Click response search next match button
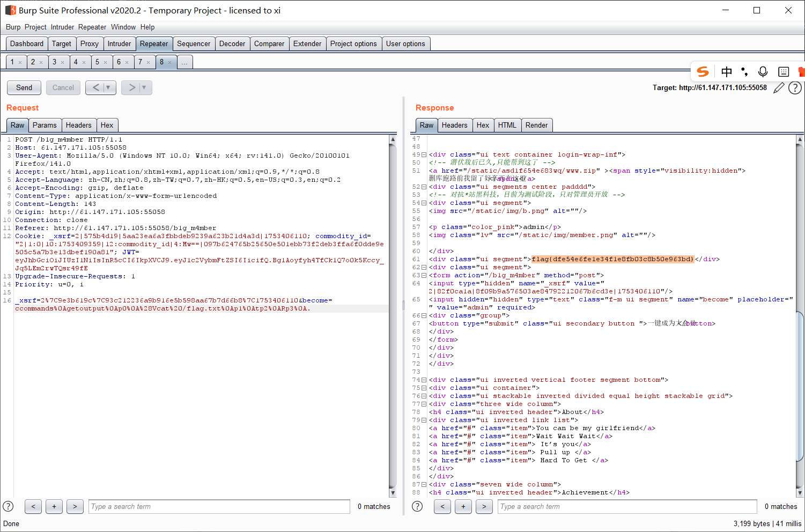Viewport: 805px width, 532px height. (x=484, y=506)
